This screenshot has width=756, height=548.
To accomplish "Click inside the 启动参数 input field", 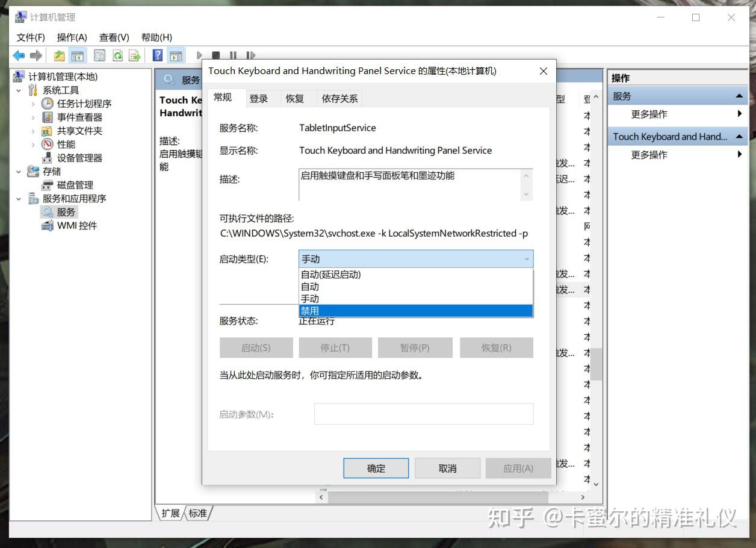I will click(423, 414).
